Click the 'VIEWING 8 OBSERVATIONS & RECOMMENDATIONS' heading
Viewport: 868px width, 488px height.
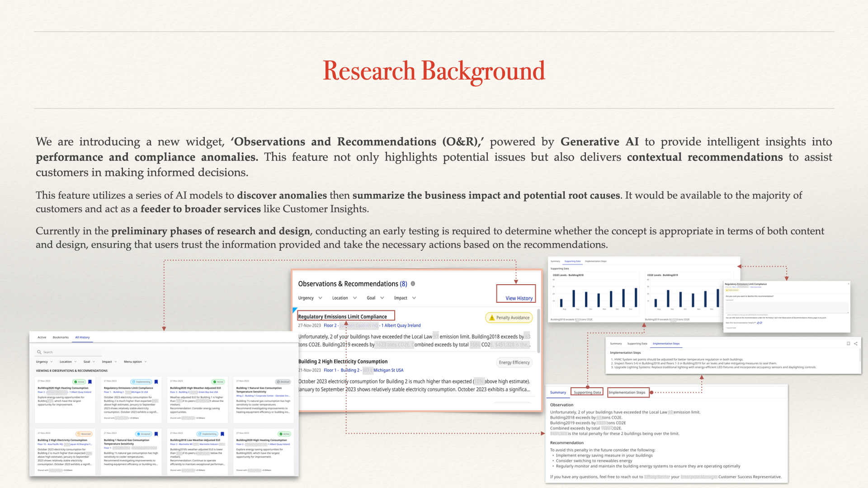point(71,371)
